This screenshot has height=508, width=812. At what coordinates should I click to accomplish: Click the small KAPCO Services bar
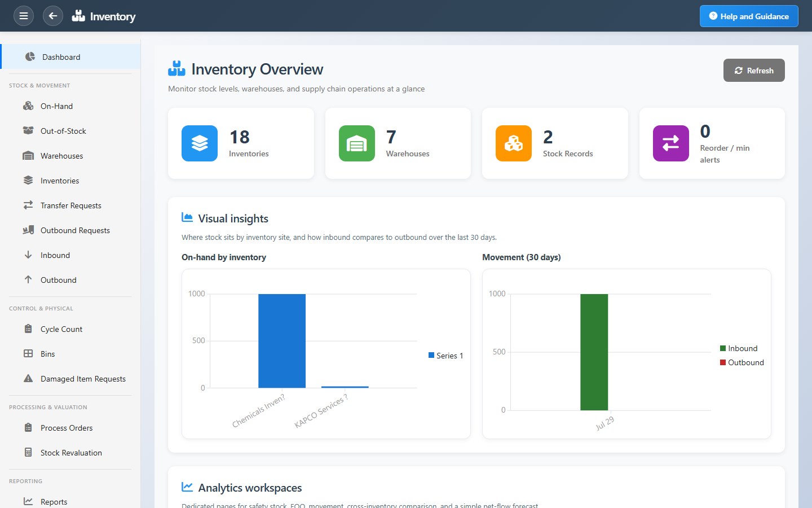click(345, 387)
